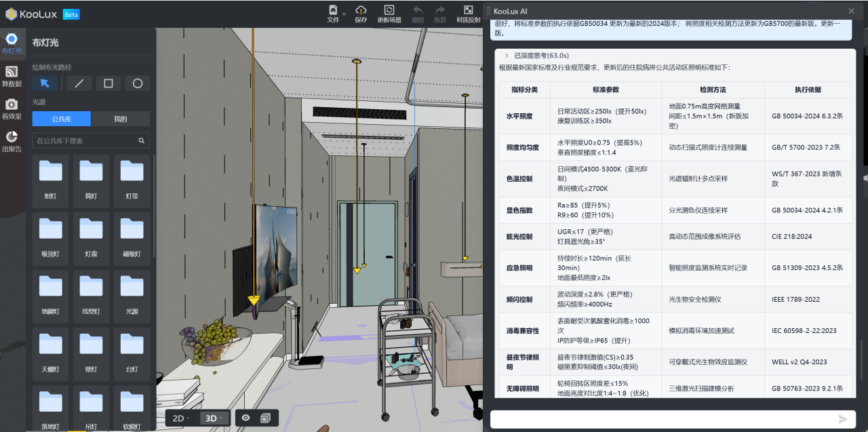This screenshot has height=432, width=868.
Task: Click the GB 50034-2024 6.3.2条 cell
Action: tap(808, 116)
